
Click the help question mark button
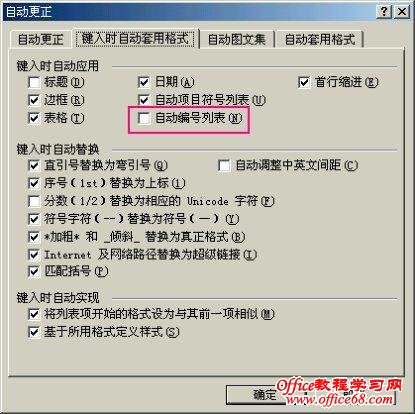pyautogui.click(x=384, y=12)
